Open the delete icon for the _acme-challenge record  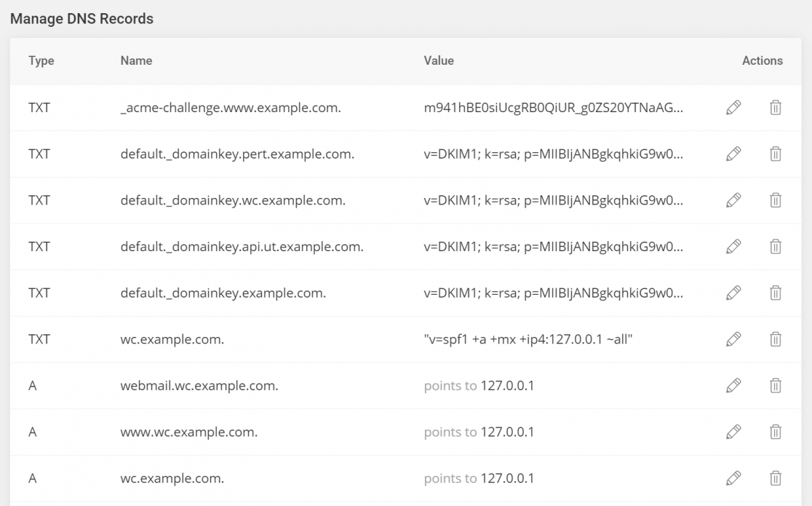pyautogui.click(x=776, y=107)
